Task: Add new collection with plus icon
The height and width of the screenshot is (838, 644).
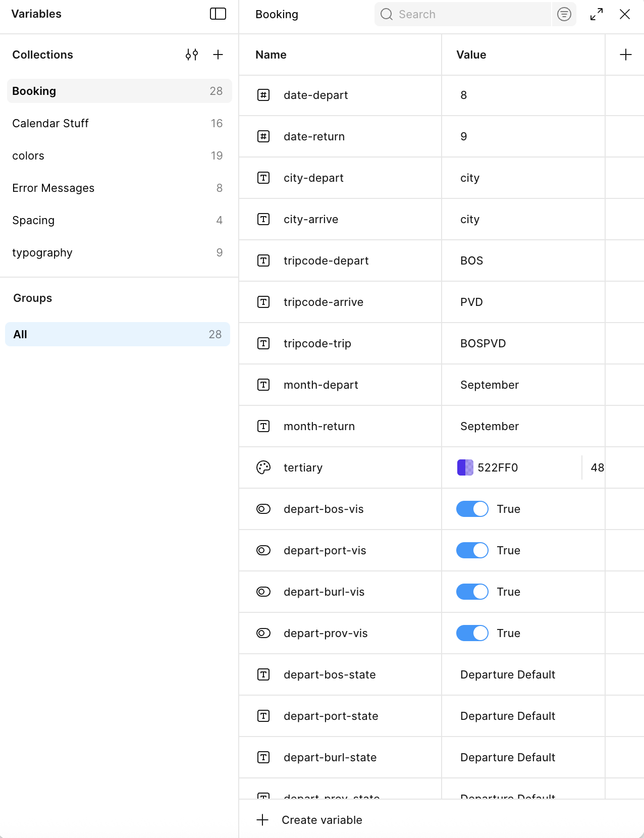Action: tap(218, 55)
